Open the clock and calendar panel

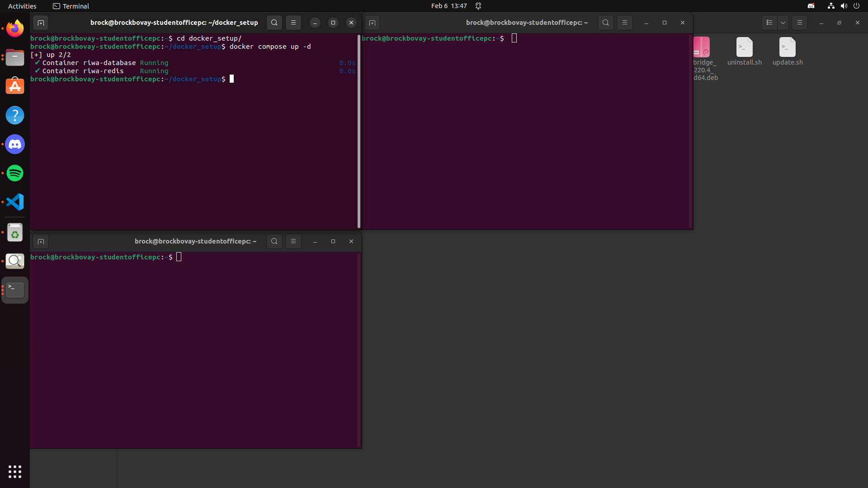pyautogui.click(x=449, y=6)
